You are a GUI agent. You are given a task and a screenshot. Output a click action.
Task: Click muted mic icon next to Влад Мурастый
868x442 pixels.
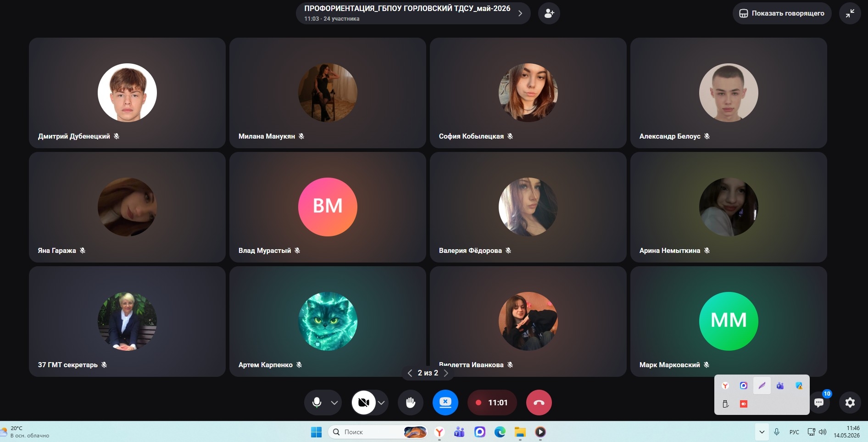(x=297, y=251)
